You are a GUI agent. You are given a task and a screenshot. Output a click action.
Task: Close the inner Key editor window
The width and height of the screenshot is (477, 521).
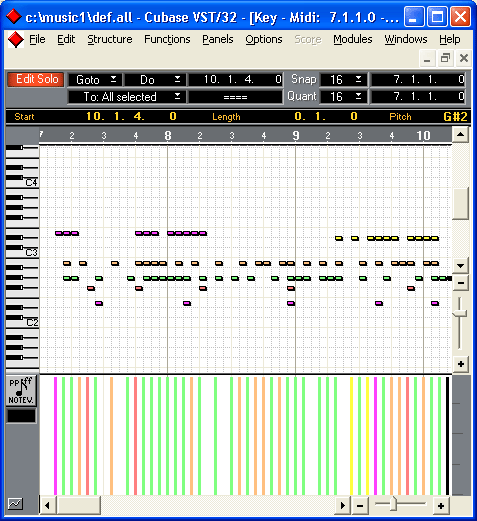point(464,58)
